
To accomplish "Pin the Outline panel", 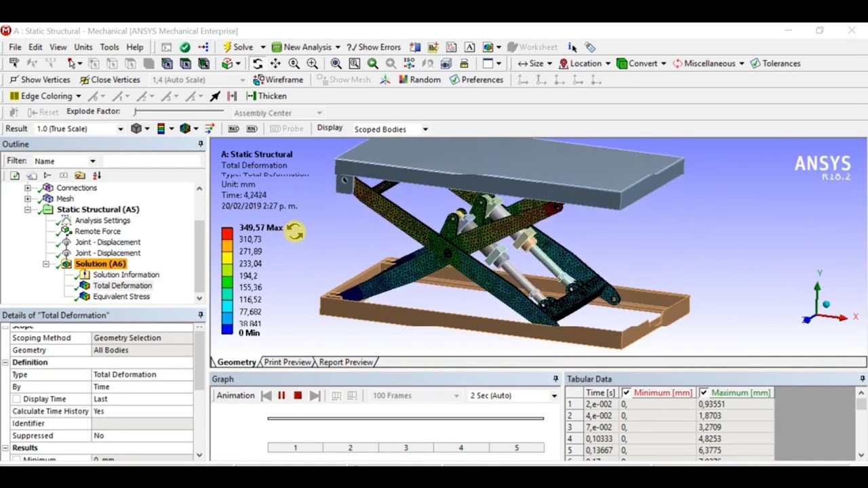I will point(201,144).
